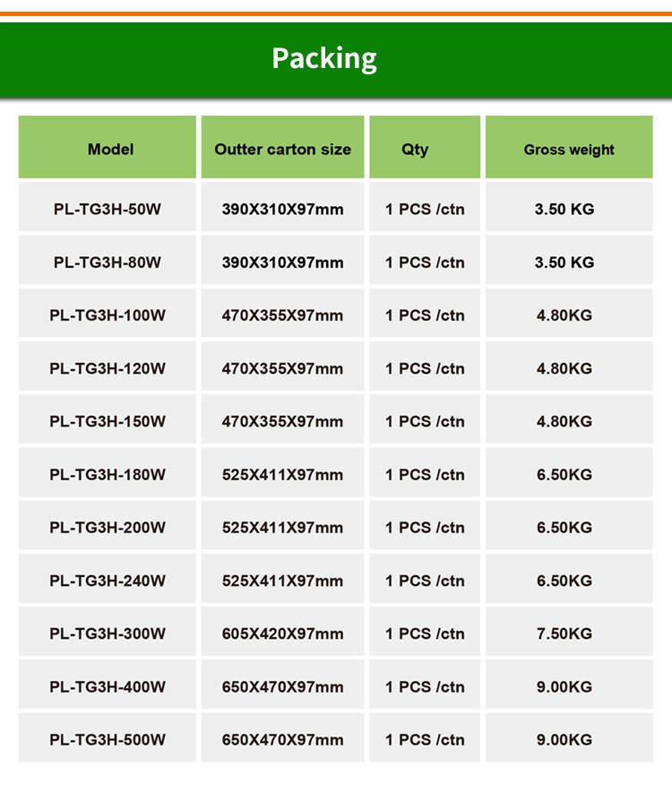Select the PL-TG3H-300W model cell
Viewport: 672px width, 792px height.
(108, 632)
